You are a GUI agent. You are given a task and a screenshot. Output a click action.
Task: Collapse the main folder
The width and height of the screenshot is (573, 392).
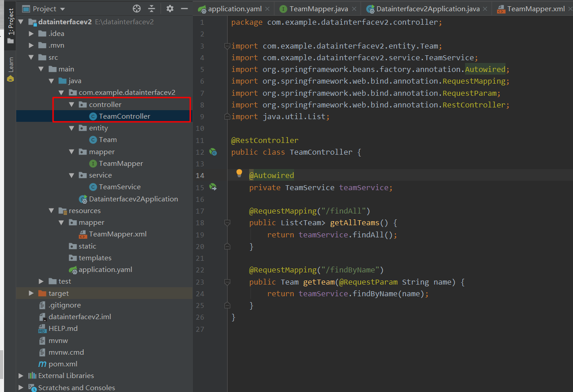coord(41,69)
